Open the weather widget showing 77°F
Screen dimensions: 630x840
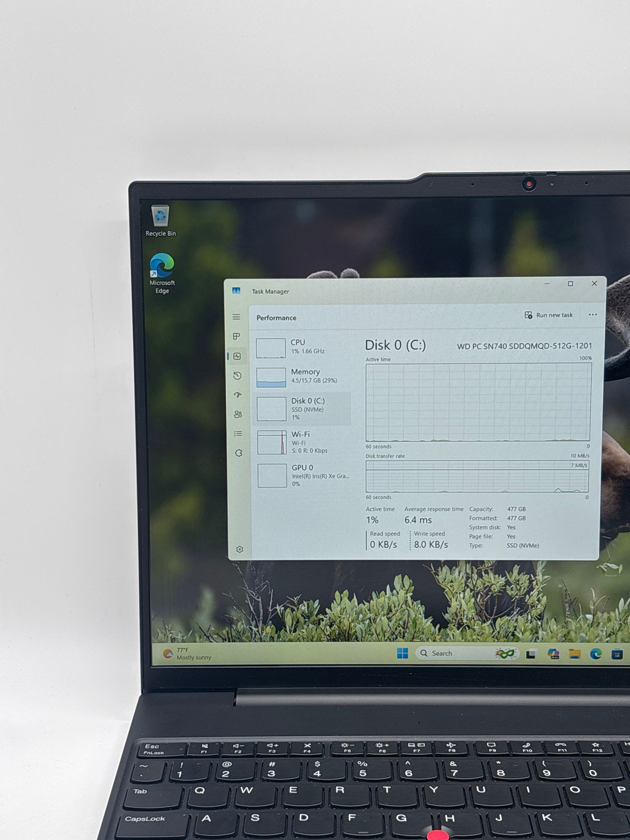[x=187, y=654]
